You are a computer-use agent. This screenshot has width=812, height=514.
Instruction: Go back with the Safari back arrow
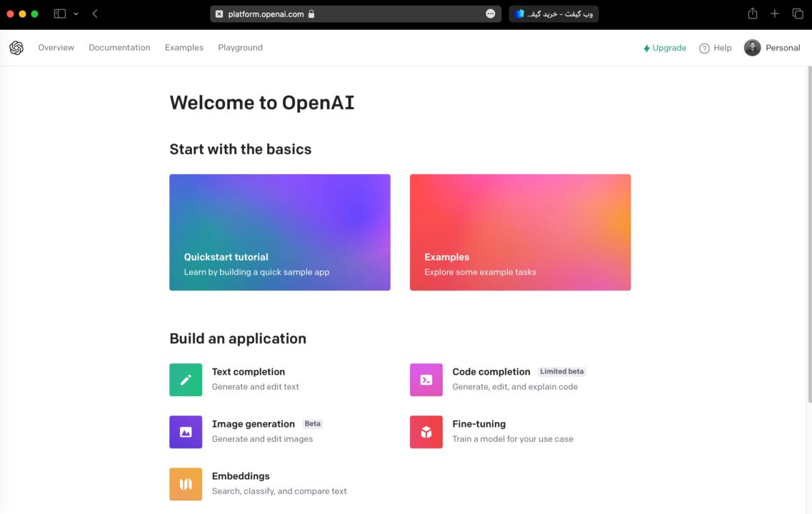pos(95,14)
